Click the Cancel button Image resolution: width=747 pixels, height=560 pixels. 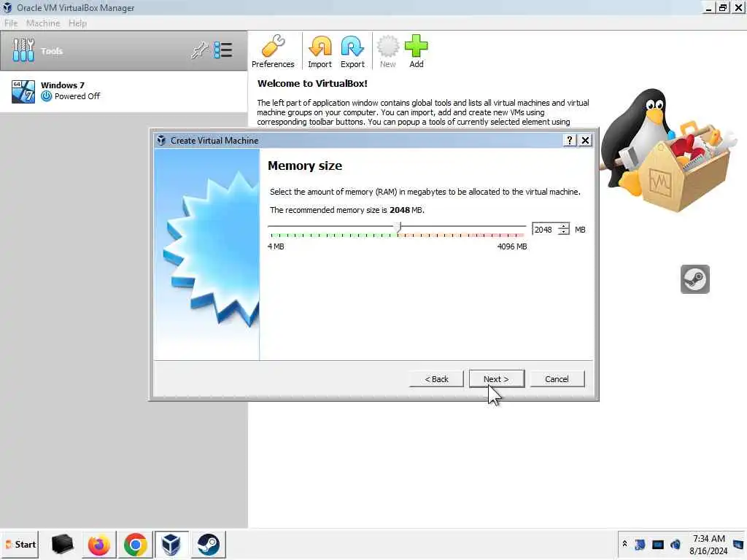point(557,379)
